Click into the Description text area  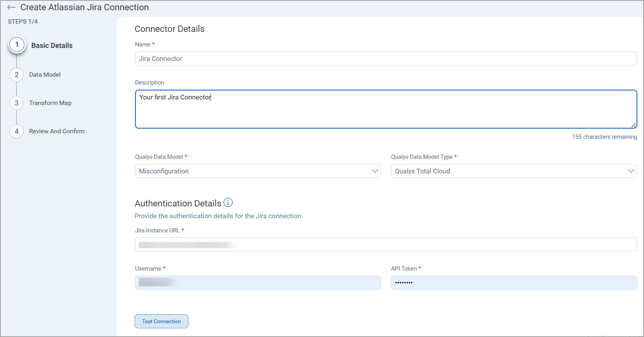coord(386,109)
